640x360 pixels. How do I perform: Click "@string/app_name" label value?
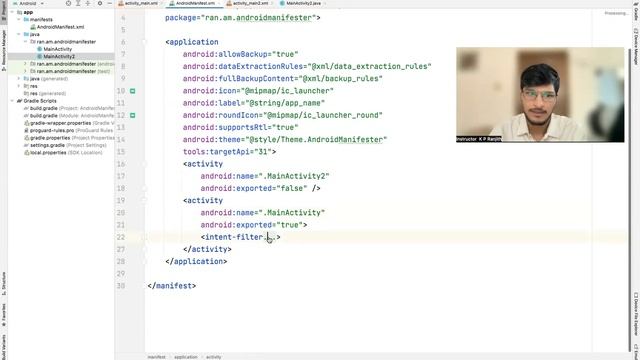(x=285, y=103)
